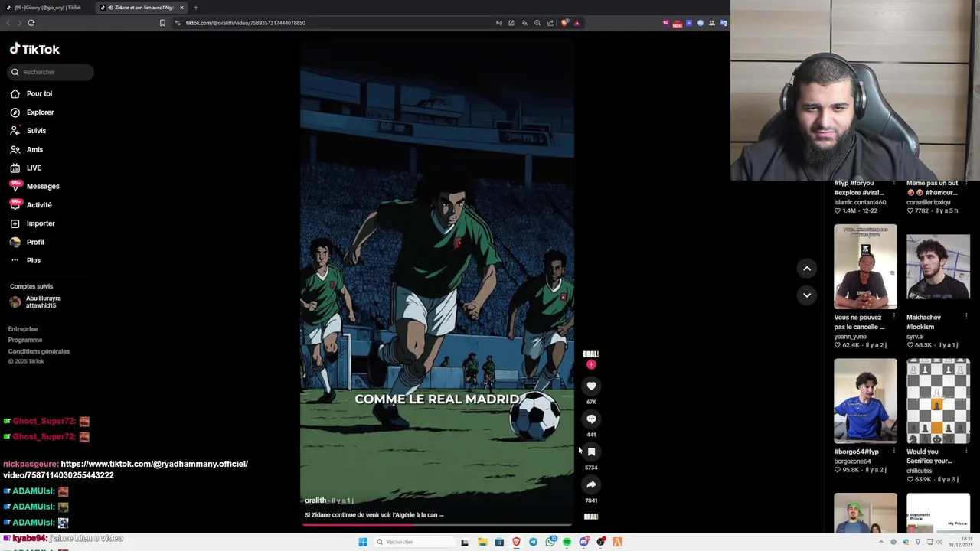Click the yoann_yuno account name
The image size is (980, 551).
pyautogui.click(x=851, y=337)
